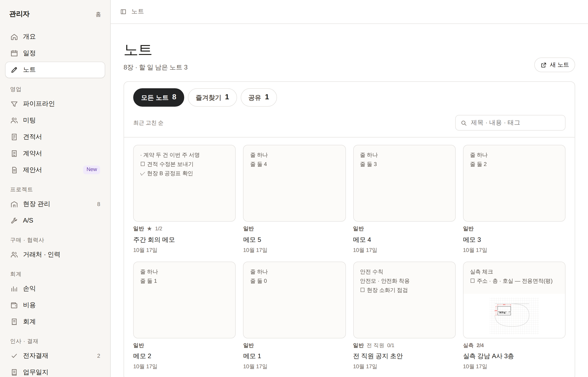
Task: Open the 전 직원 공지 초안 note
Action: tap(378, 356)
